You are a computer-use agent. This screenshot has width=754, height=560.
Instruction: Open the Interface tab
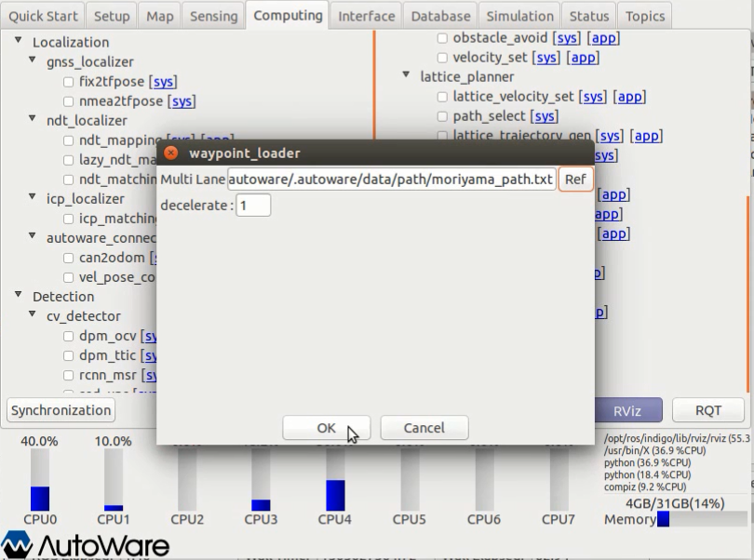click(367, 16)
